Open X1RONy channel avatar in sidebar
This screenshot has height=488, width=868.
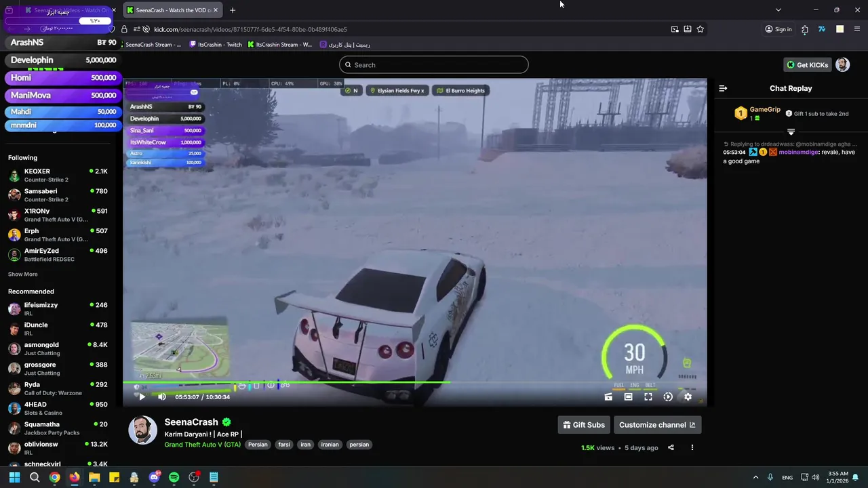14,216
